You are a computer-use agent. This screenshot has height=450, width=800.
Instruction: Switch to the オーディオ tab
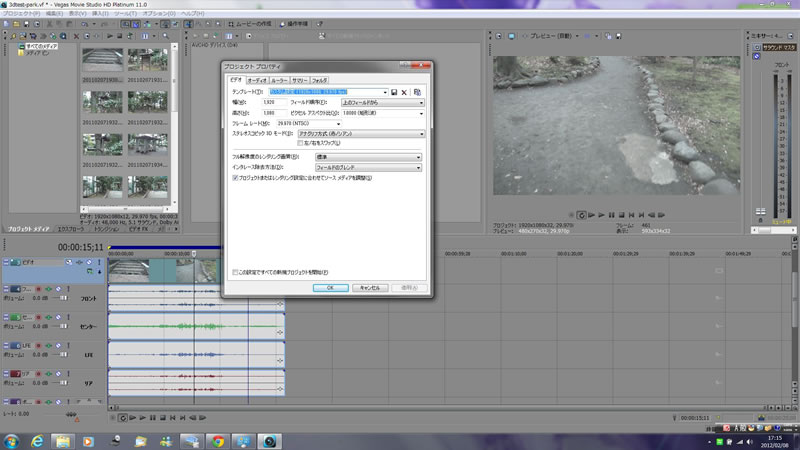tap(256, 79)
